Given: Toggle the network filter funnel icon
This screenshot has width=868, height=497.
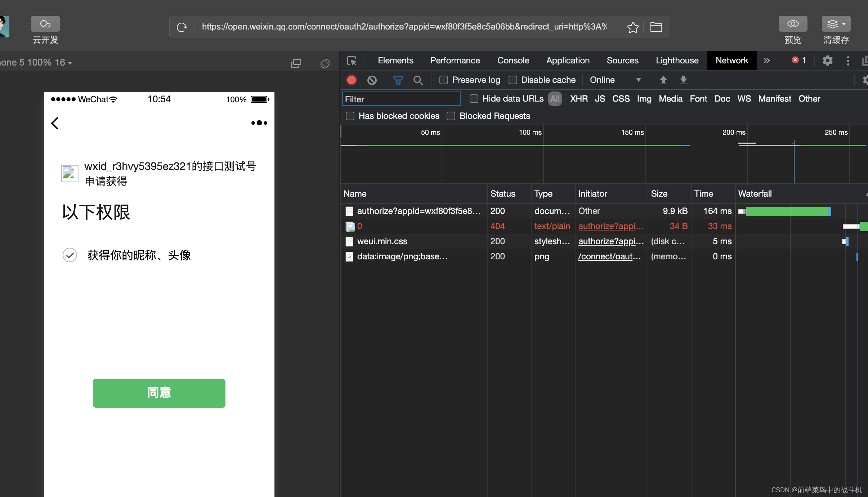Looking at the screenshot, I should tap(398, 80).
